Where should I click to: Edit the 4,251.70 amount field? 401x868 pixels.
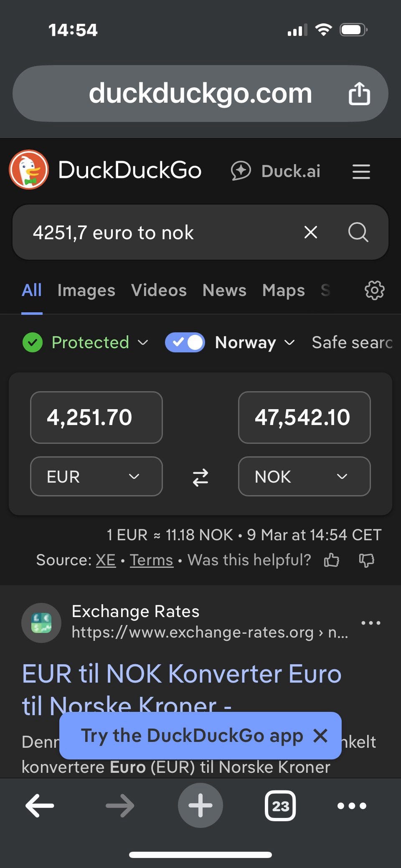point(96,418)
